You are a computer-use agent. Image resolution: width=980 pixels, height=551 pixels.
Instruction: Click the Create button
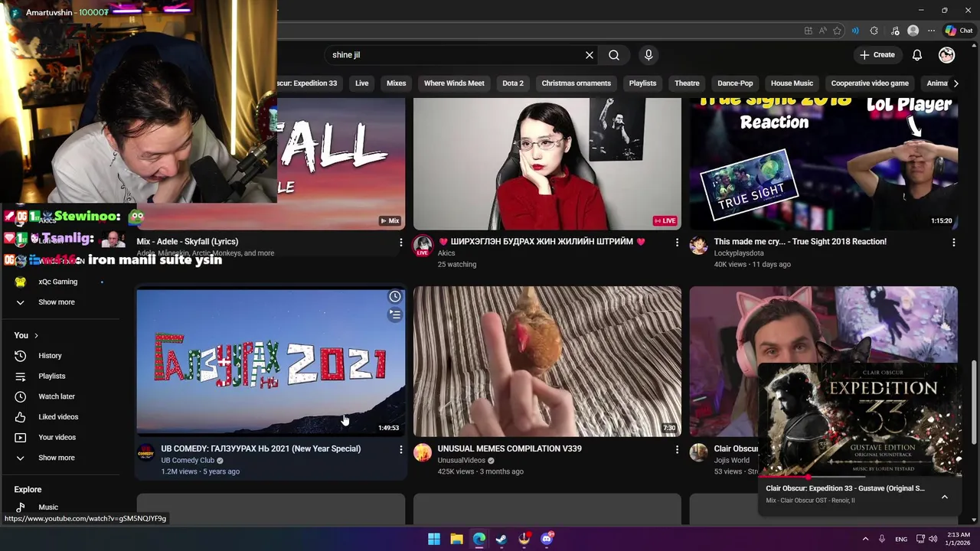click(x=877, y=55)
